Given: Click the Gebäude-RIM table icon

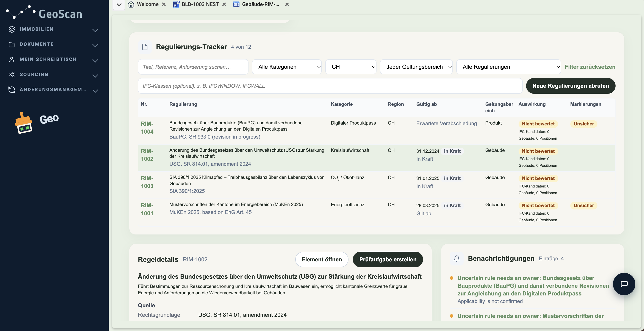Looking at the screenshot, I should tap(236, 4).
